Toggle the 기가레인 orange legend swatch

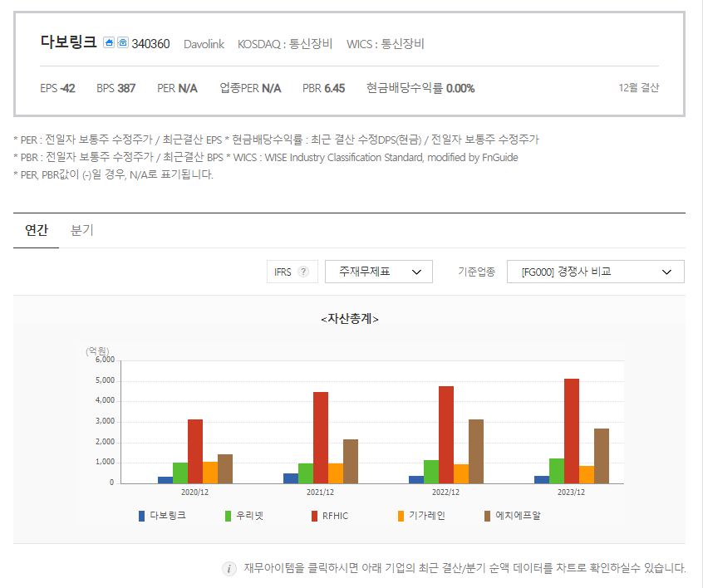click(401, 516)
